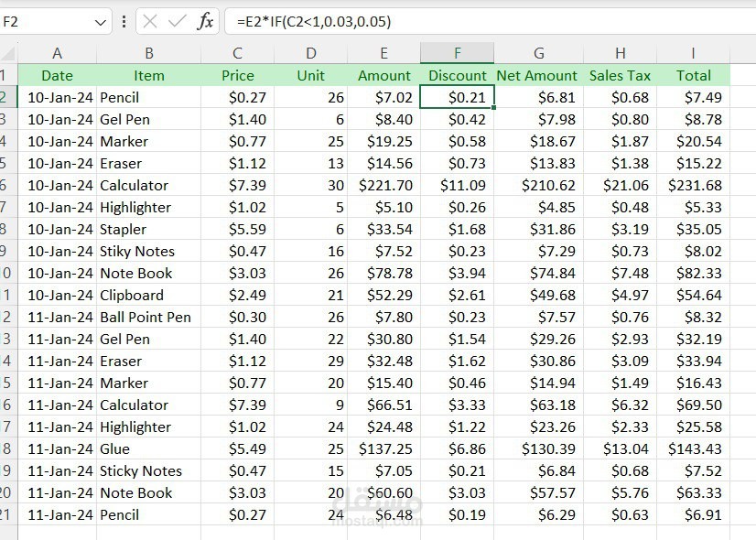Select column B header
The height and width of the screenshot is (540, 756).
point(148,53)
